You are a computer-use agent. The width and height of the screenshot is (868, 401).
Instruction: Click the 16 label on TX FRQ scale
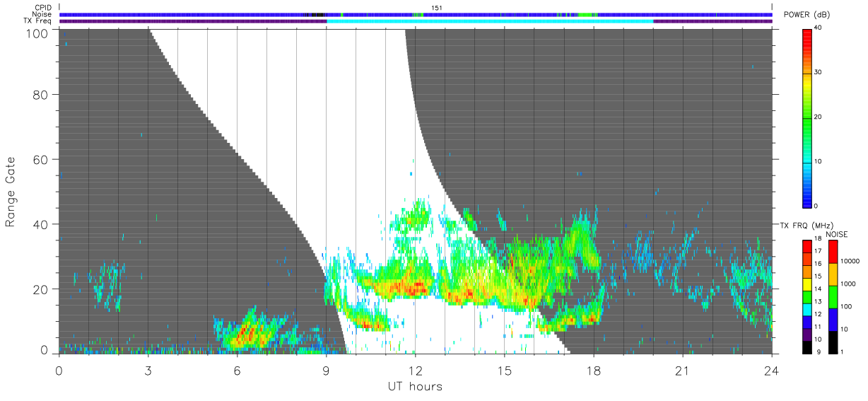(819, 263)
